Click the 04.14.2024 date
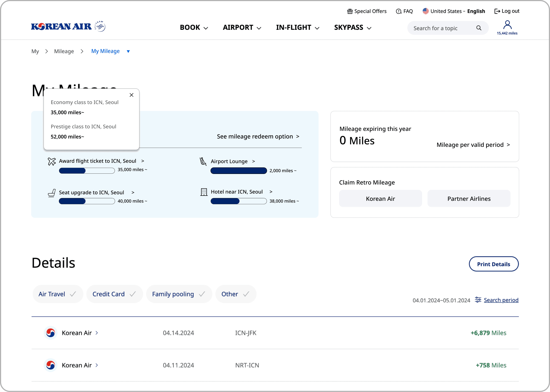Image resolution: width=550 pixels, height=392 pixels. click(178, 333)
